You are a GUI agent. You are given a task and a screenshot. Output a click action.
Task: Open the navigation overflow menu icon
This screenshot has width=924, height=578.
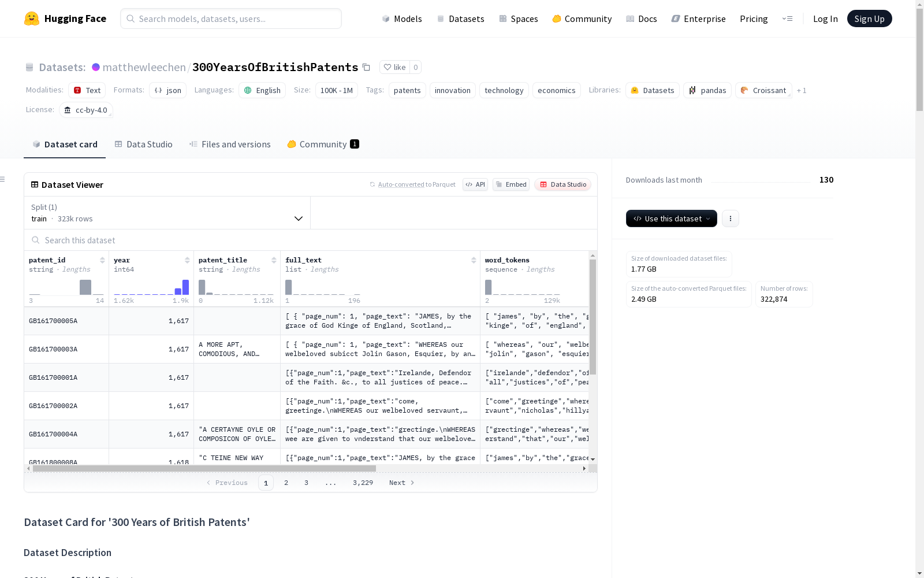click(x=787, y=18)
